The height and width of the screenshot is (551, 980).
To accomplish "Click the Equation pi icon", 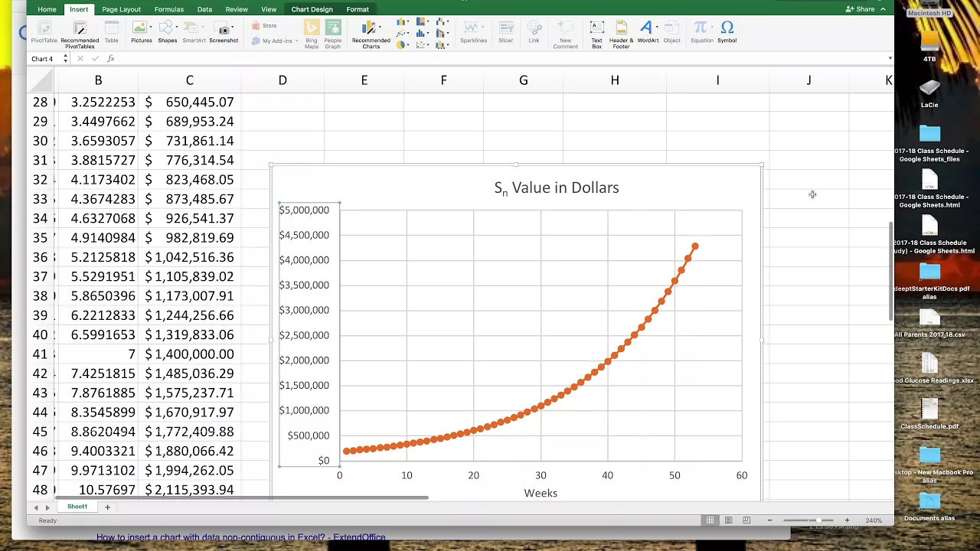I will click(700, 28).
